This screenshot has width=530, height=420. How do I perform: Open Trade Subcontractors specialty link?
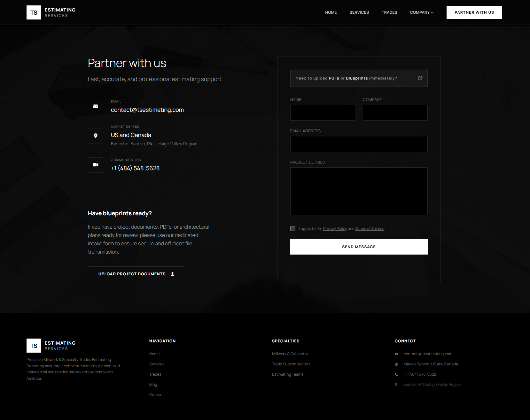pos(291,364)
